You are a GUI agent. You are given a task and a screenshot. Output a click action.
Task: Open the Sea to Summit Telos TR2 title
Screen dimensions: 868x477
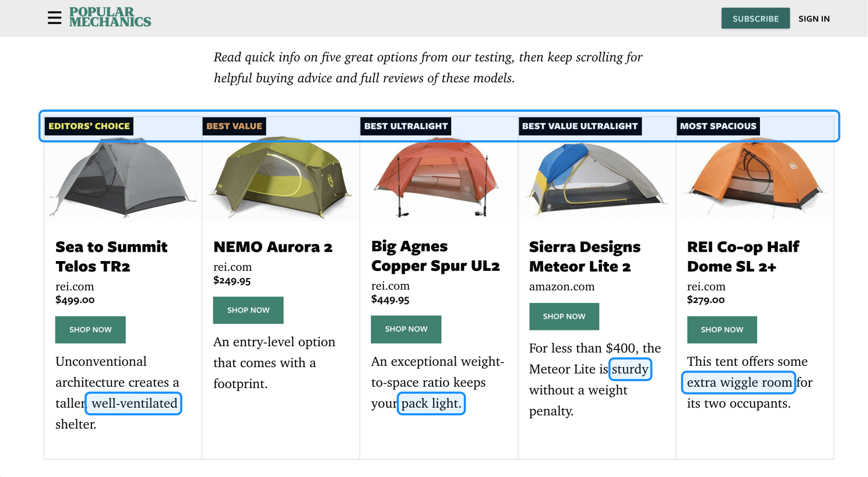point(111,256)
